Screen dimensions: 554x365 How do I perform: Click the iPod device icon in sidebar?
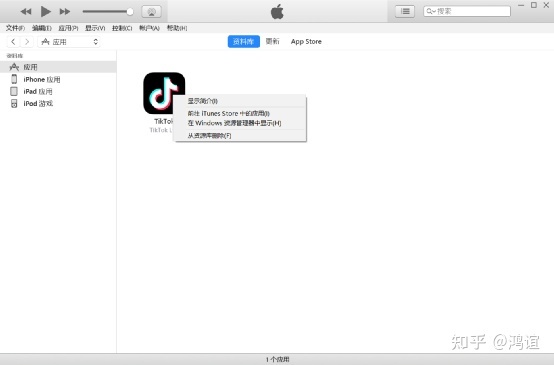pyautogui.click(x=14, y=104)
